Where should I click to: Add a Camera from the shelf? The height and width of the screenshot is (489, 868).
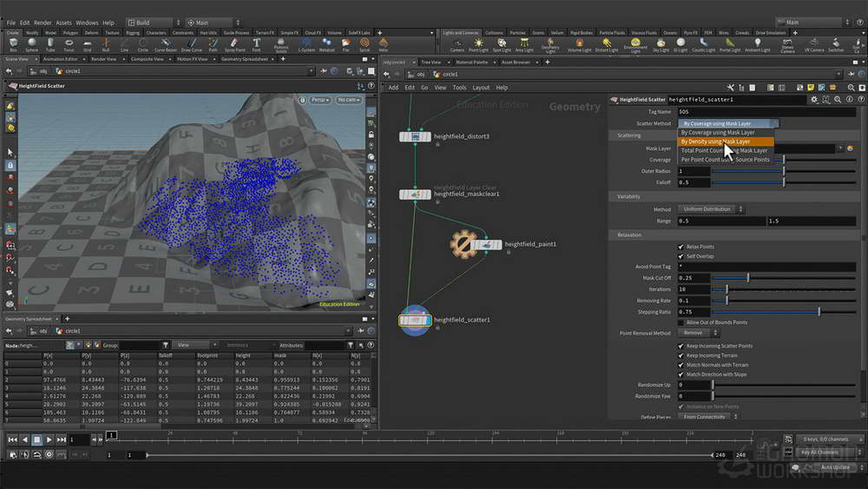[x=457, y=45]
